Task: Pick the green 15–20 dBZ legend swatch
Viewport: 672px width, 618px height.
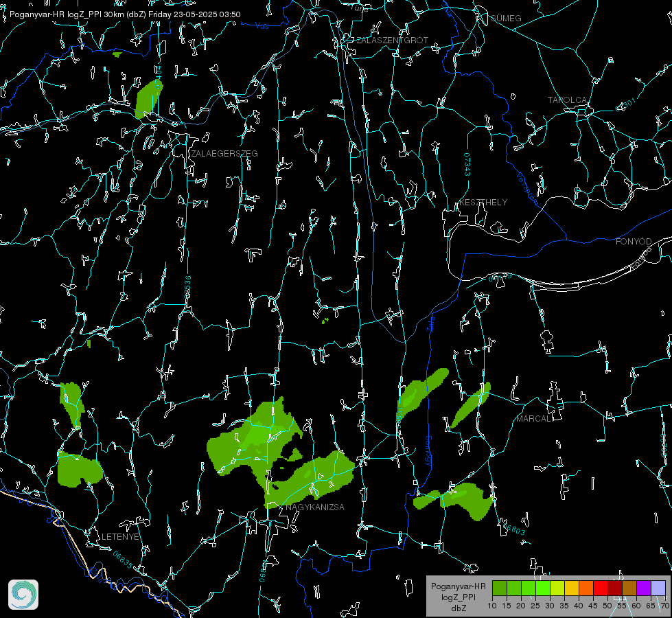Action: [x=514, y=588]
